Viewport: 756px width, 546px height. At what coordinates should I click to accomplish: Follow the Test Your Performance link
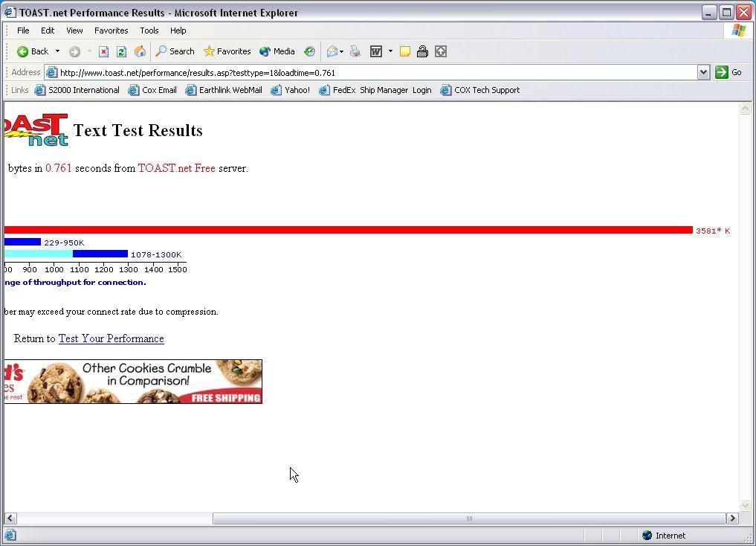[x=111, y=338]
